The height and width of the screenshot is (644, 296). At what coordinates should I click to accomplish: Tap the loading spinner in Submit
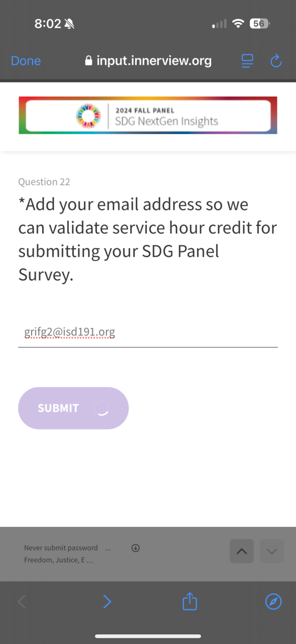tap(102, 408)
